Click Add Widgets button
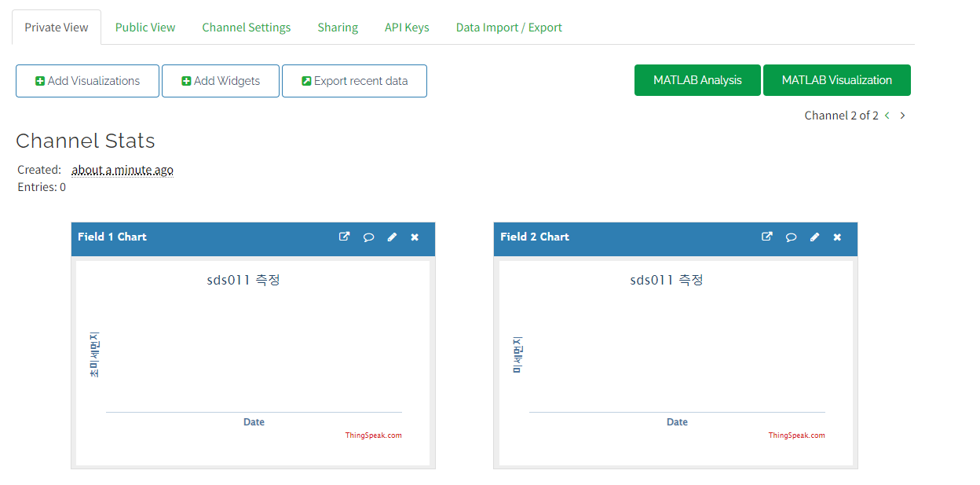Image resolution: width=980 pixels, height=485 pixels. (x=221, y=81)
